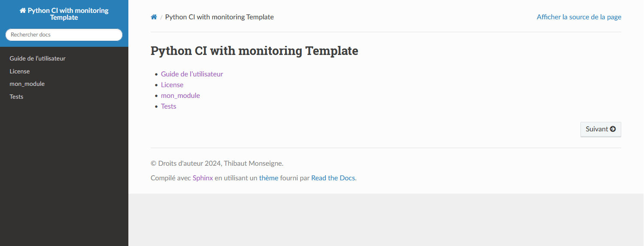644x246 pixels.
Task: Follow the "Tests" link in the page body
Action: click(x=169, y=106)
